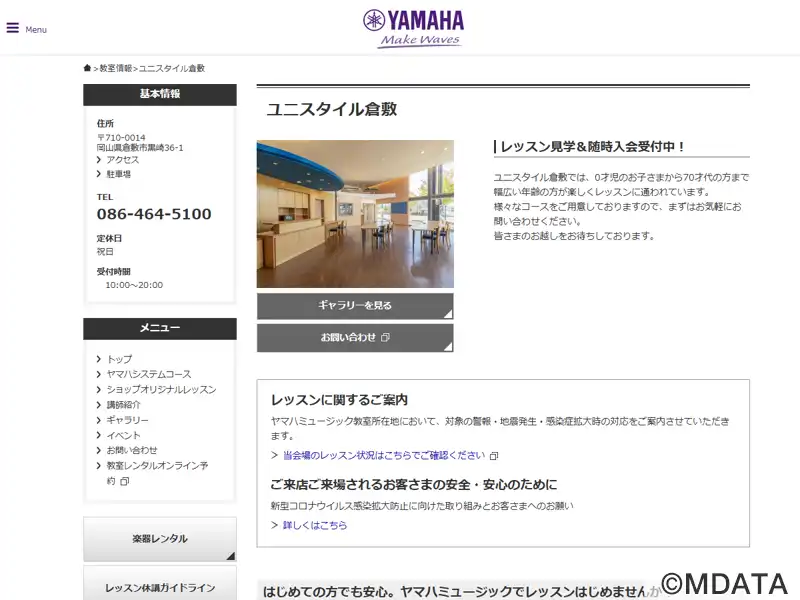Click the postal code 〒710-0014

tap(121, 138)
